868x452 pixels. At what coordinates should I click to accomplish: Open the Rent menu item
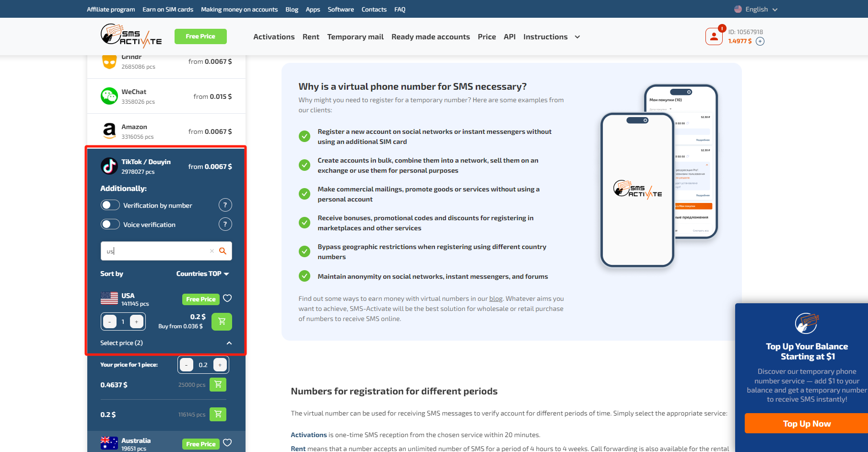311,37
